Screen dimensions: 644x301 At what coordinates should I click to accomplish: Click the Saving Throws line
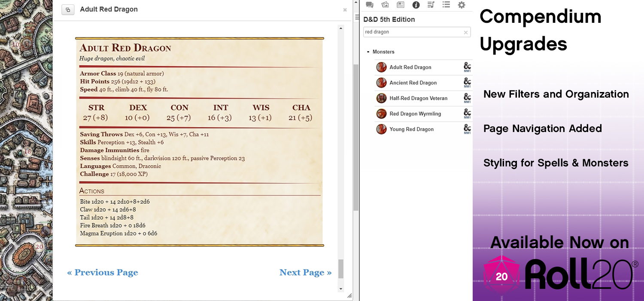tap(144, 134)
